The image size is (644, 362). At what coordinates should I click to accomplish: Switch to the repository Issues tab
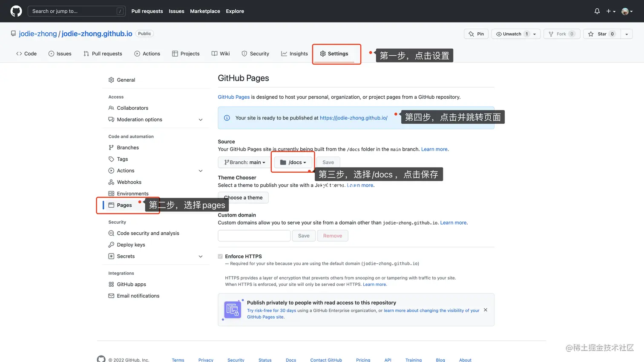click(x=60, y=54)
